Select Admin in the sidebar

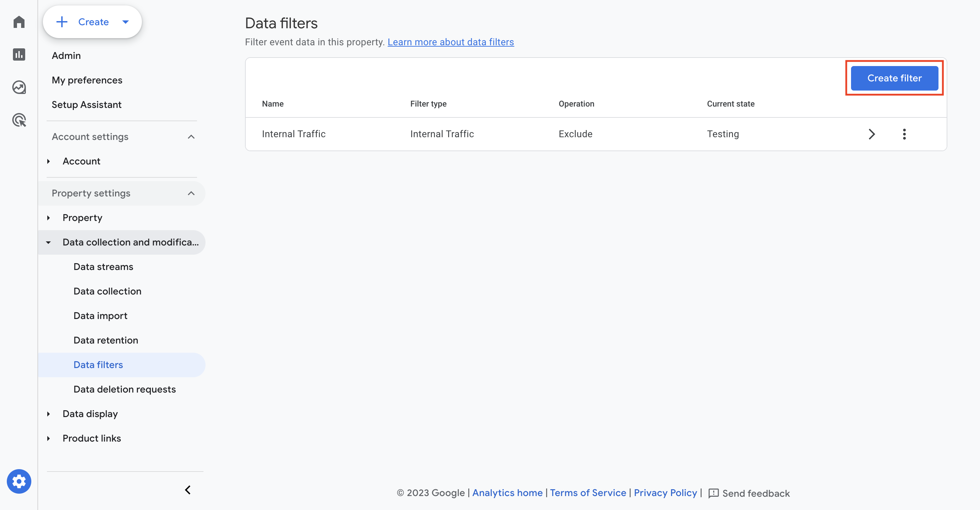66,55
